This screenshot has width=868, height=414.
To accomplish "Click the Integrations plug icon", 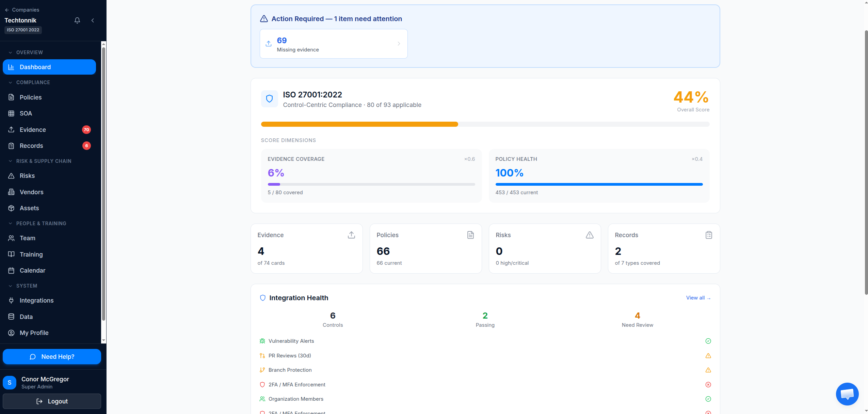I will tap(11, 301).
